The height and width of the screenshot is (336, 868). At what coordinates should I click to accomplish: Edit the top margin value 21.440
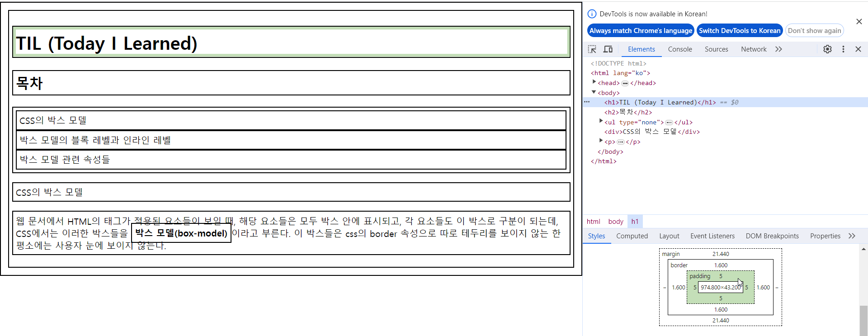[x=721, y=254]
